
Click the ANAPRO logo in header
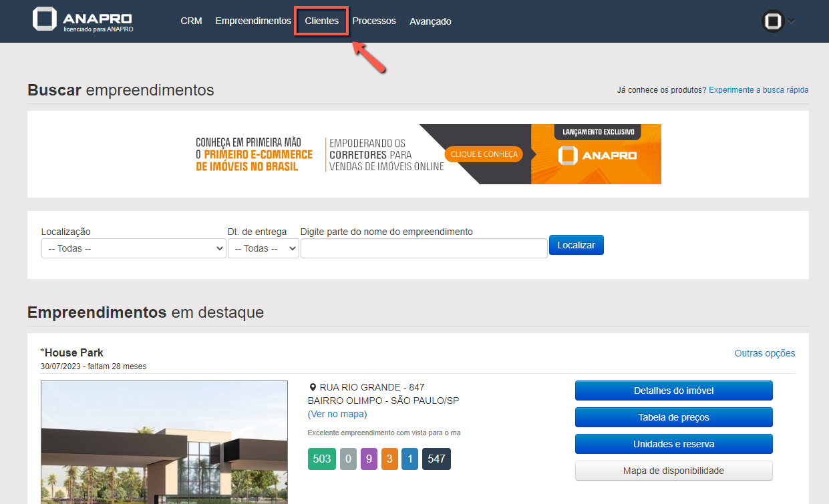pyautogui.click(x=82, y=20)
